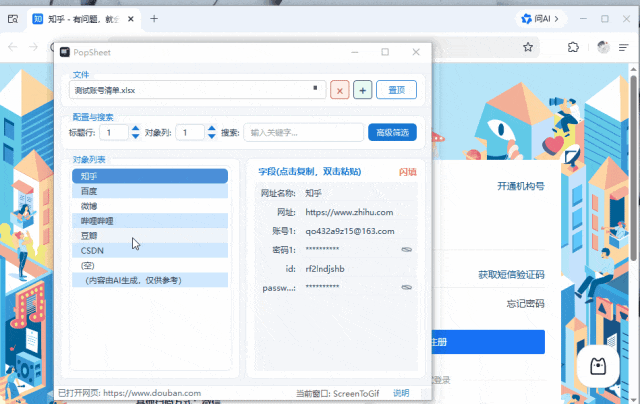Viewport: 640px width, 404px height.
Task: Open the 问AI assistant button
Action: pyautogui.click(x=540, y=19)
